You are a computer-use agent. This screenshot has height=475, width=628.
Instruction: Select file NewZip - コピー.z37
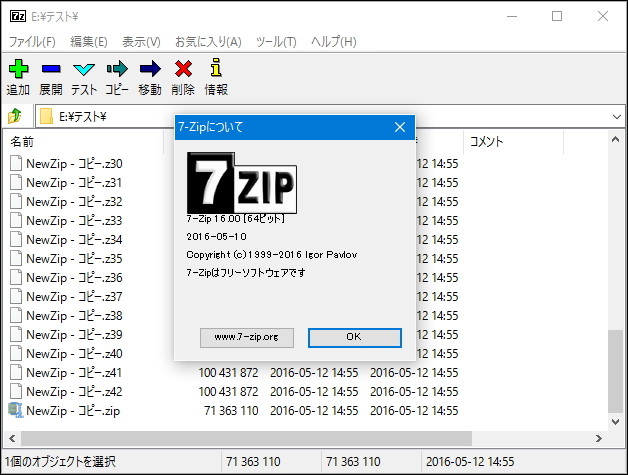coord(74,297)
